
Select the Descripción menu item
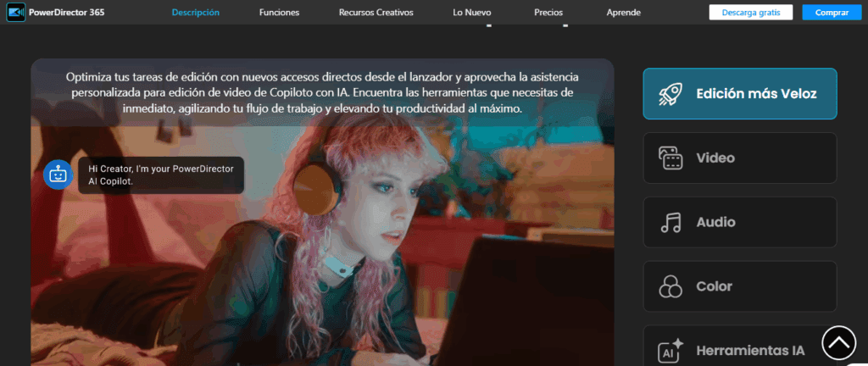196,12
